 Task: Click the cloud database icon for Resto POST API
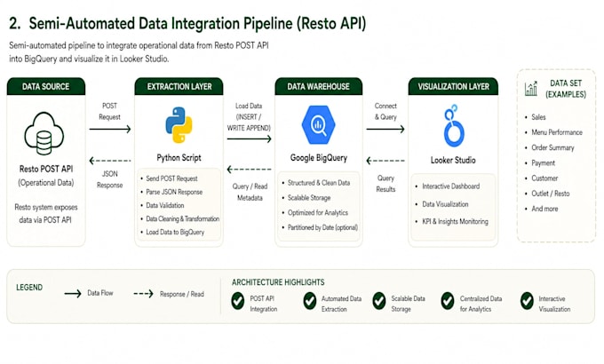pos(44,133)
